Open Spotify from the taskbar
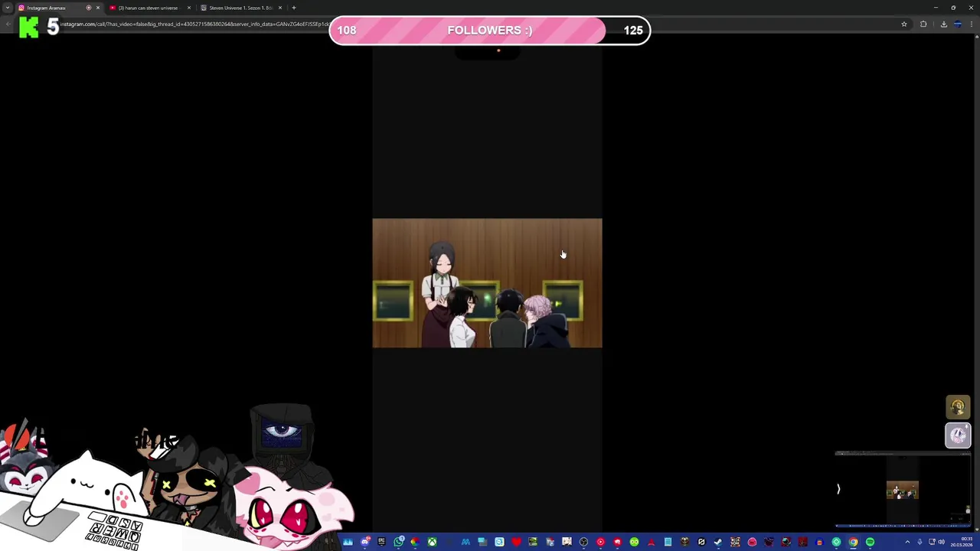This screenshot has height=551, width=980. 871,542
